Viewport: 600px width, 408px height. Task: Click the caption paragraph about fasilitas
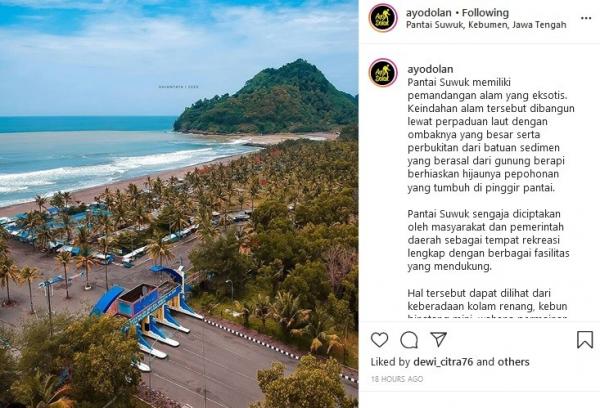(488, 240)
